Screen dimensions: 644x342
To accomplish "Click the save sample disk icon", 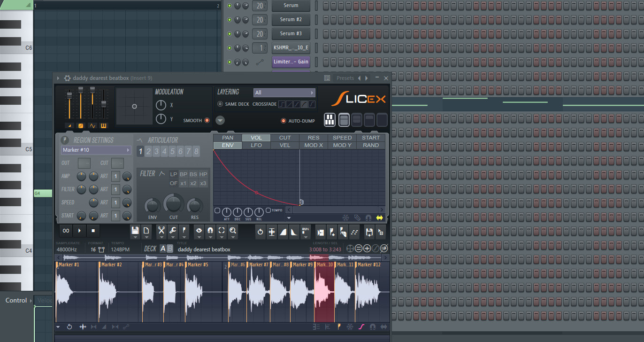I will (136, 230).
